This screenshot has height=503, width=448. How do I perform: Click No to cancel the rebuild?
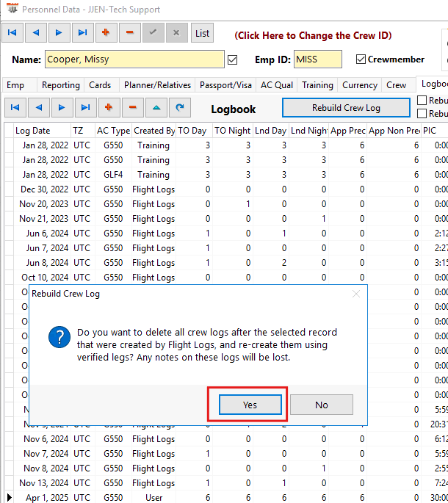[321, 405]
